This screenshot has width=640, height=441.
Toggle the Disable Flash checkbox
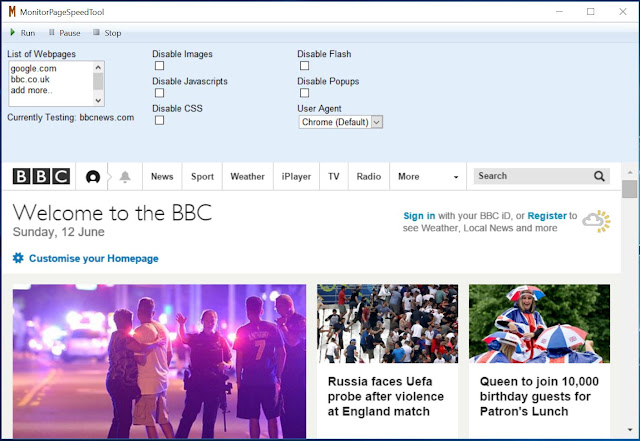(x=304, y=66)
